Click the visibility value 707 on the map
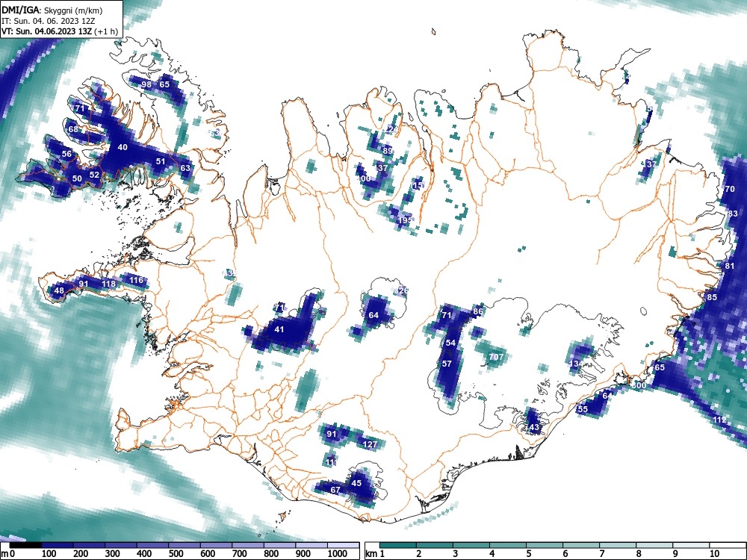Viewport: 747px width, 560px height. [497, 357]
